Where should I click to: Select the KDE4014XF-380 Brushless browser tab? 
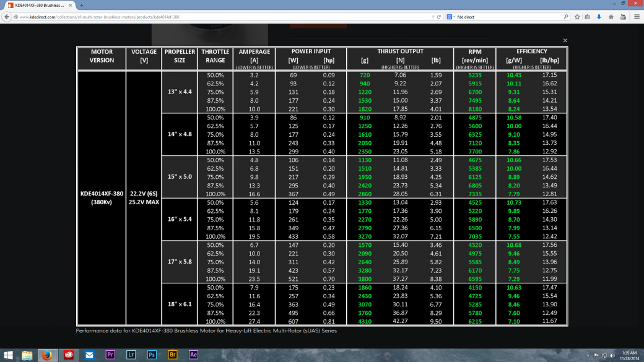[40, 6]
